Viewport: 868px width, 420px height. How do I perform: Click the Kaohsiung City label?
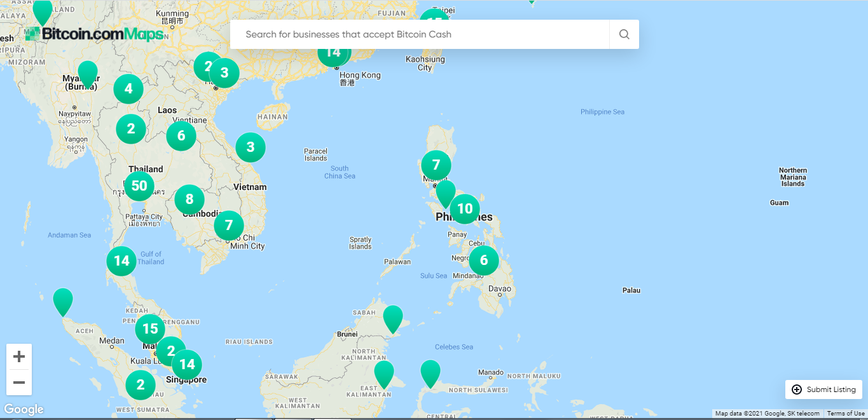point(425,64)
